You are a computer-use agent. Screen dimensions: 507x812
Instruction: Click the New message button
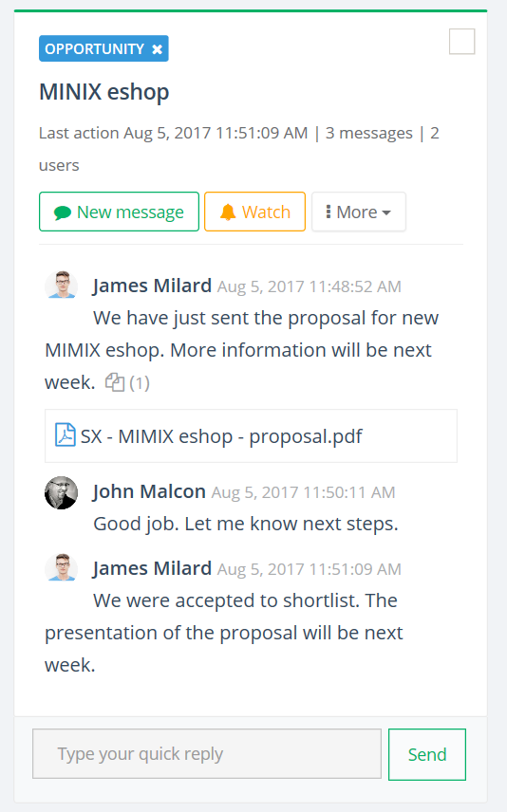click(x=120, y=212)
